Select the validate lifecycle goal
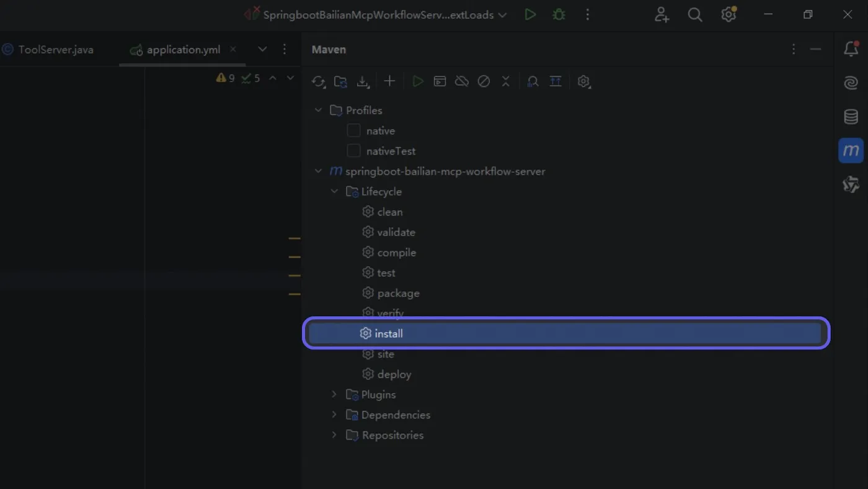The height and width of the screenshot is (489, 868). 389,232
